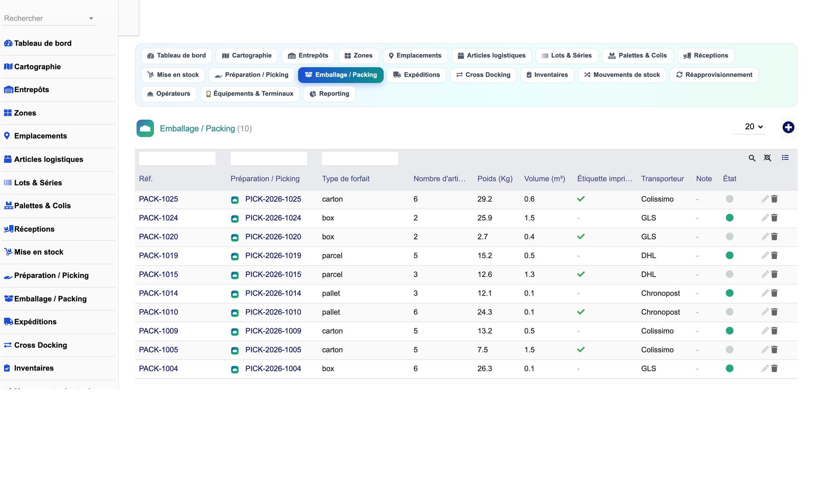Viewport: 815px width, 504px height.
Task: Click the pencil edit icon for PACK-1025
Action: [765, 199]
